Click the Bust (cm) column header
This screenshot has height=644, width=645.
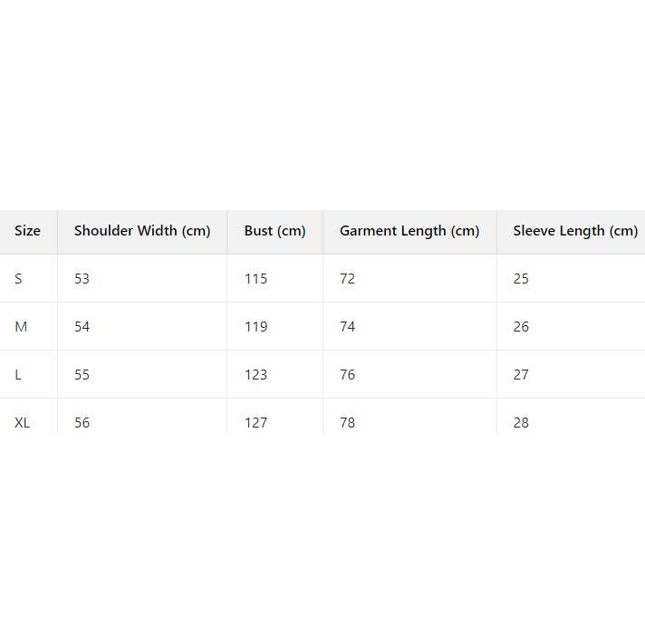tap(274, 231)
